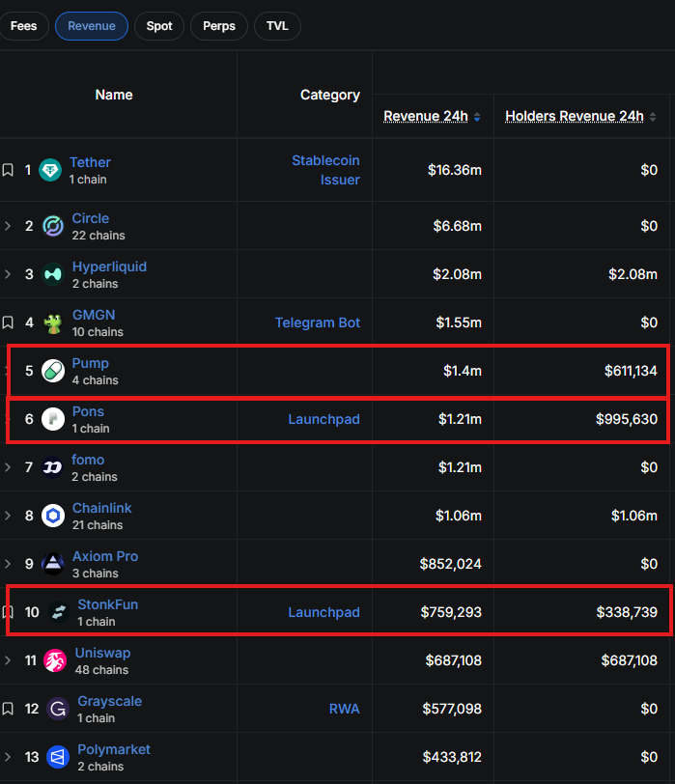The image size is (675, 784).
Task: Click the Category column header
Action: click(x=330, y=95)
